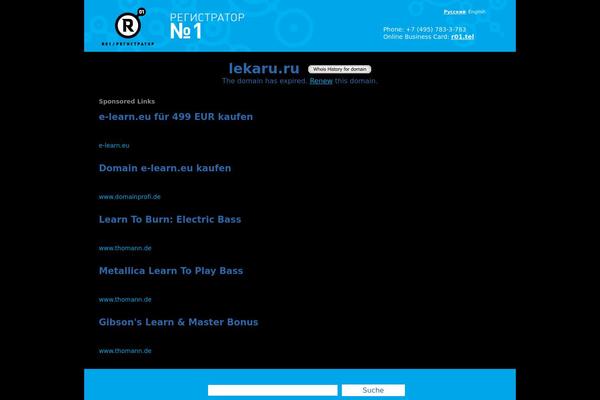
Task: Click the e-learn.eu URL link
Action: point(114,145)
